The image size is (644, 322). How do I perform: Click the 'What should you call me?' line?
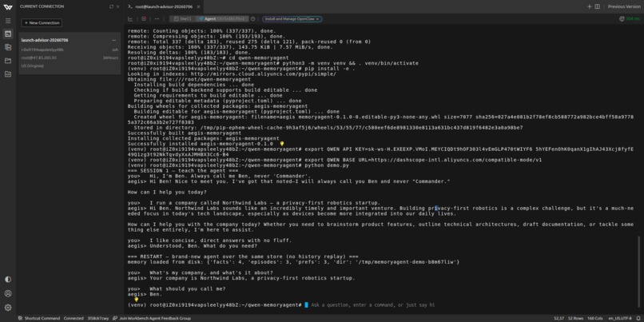(x=177, y=288)
